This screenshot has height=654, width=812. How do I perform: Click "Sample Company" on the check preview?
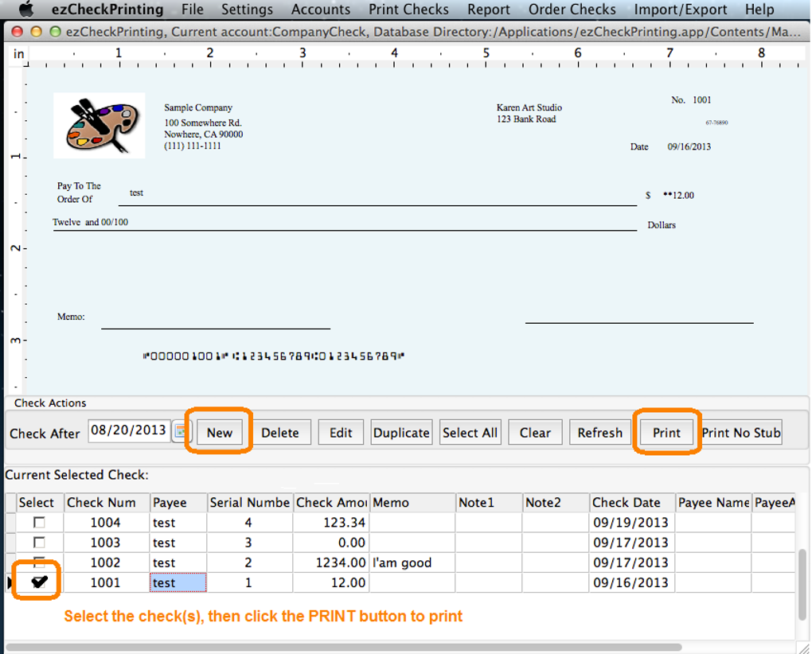point(198,107)
